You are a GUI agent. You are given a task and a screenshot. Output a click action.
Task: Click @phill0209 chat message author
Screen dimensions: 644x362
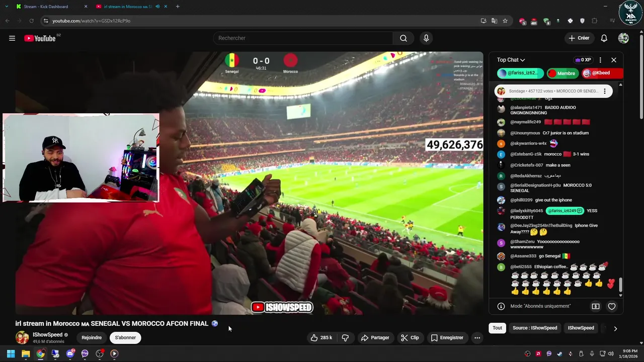pyautogui.click(x=521, y=200)
